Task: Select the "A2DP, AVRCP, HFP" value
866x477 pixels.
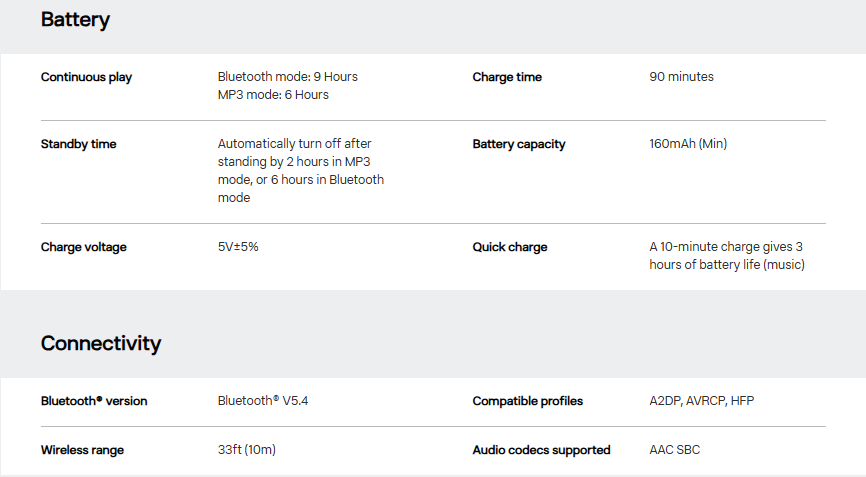Action: (x=701, y=401)
